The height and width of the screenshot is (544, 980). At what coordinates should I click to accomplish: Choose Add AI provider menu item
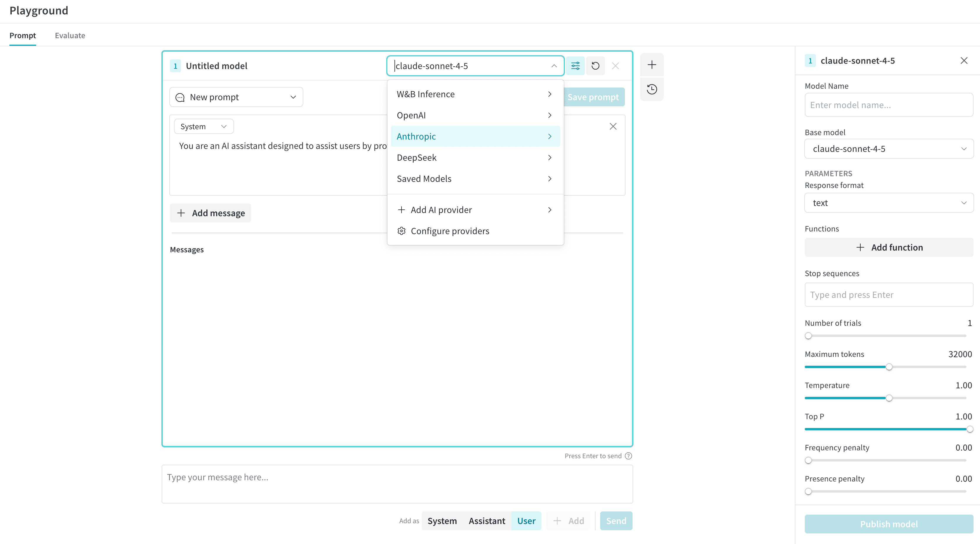pyautogui.click(x=475, y=210)
